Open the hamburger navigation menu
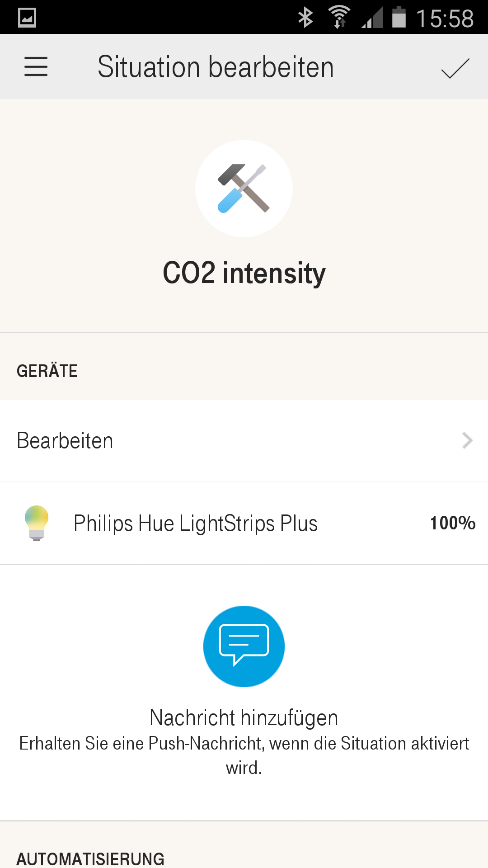 [x=36, y=66]
